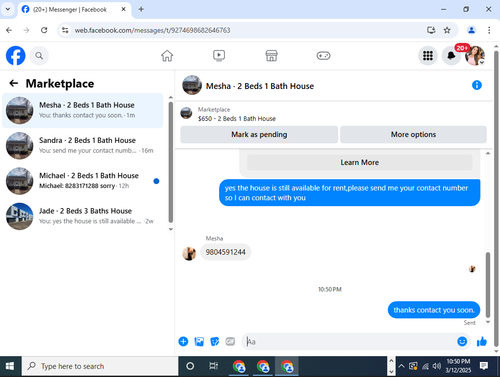The image size is (500, 377).
Task: Select the Messenger | Facebook tab
Action: pos(73,10)
